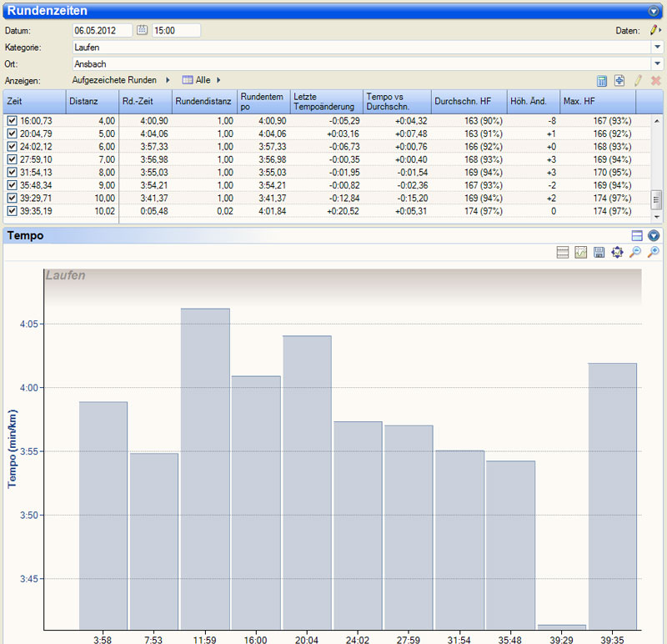
Task: Open the lap calculator table icon
Action: [x=601, y=80]
